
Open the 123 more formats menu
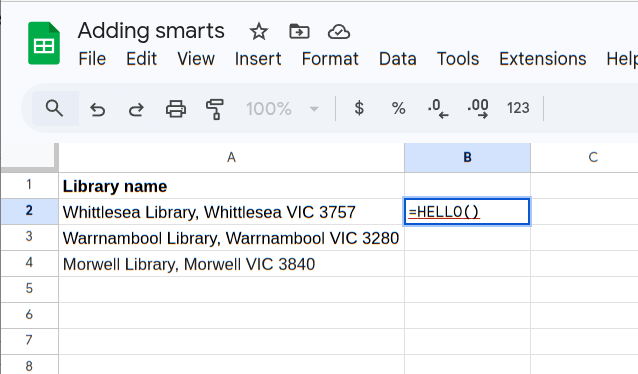point(518,108)
